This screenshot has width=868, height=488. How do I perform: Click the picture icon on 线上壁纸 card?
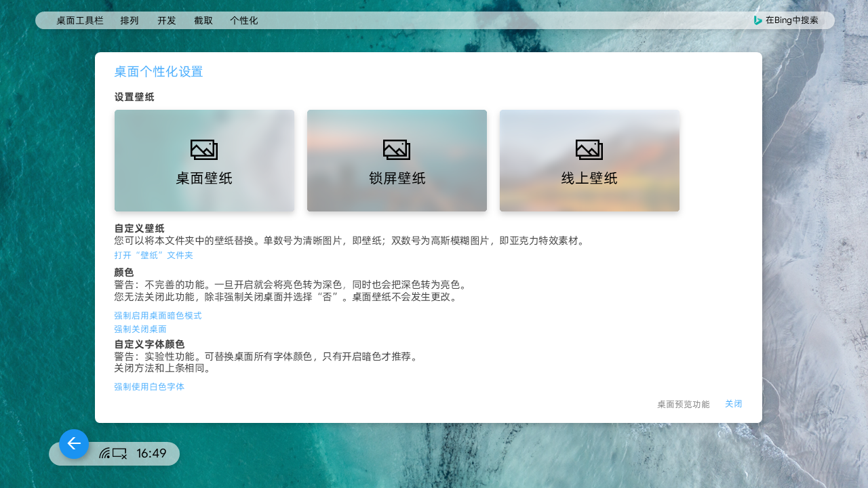(589, 150)
